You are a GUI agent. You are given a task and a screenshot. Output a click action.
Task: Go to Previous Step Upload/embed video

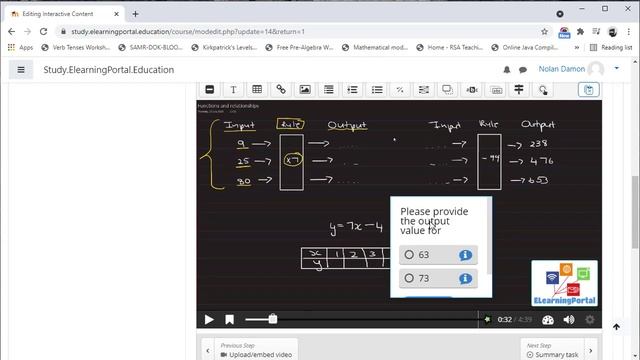256,350
